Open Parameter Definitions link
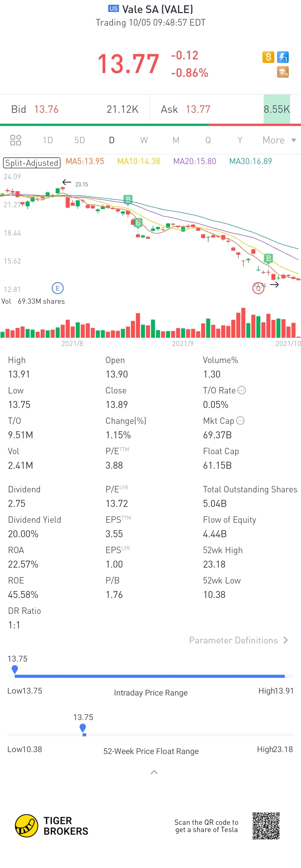The height and width of the screenshot is (868, 301). (x=239, y=640)
